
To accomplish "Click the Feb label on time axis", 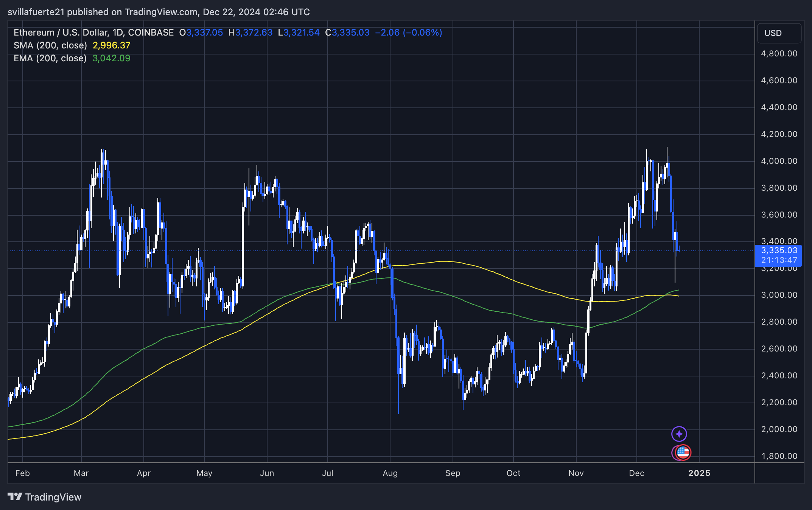I will pyautogui.click(x=22, y=473).
